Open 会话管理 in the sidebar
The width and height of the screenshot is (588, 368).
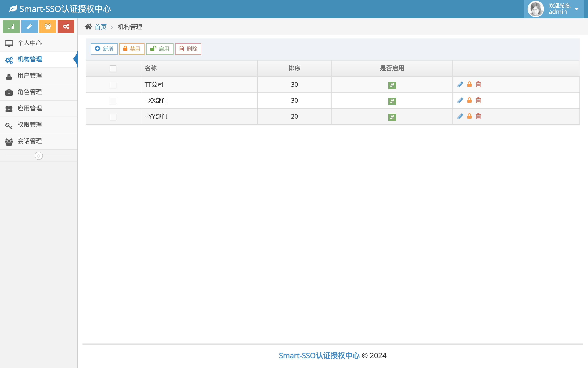pyautogui.click(x=39, y=141)
